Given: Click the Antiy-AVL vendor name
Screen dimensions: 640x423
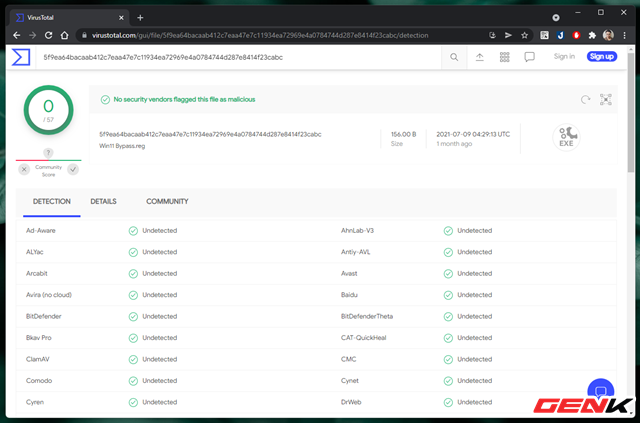Looking at the screenshot, I should click(x=356, y=252).
